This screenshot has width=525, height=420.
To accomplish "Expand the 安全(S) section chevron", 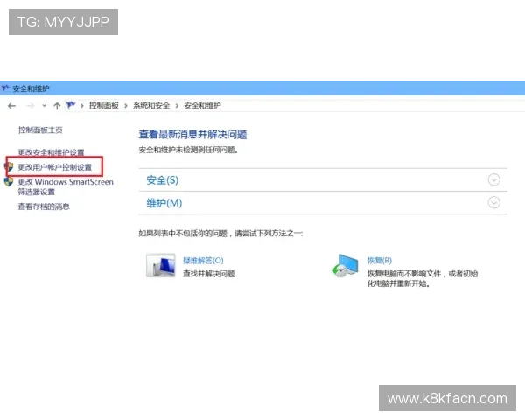I will coord(493,180).
